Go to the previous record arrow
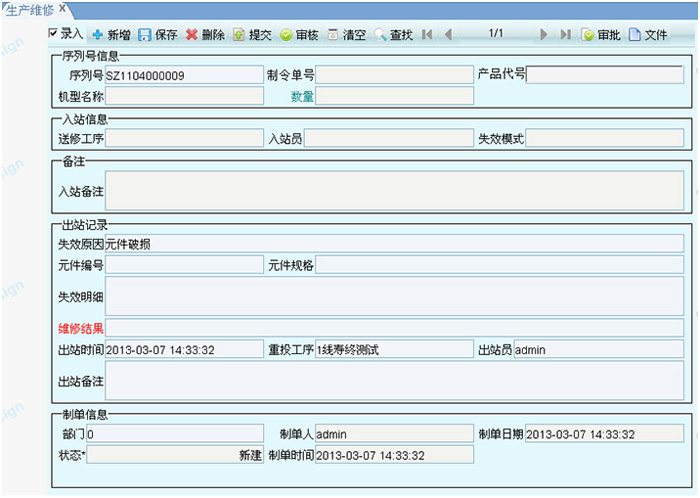 click(x=448, y=35)
